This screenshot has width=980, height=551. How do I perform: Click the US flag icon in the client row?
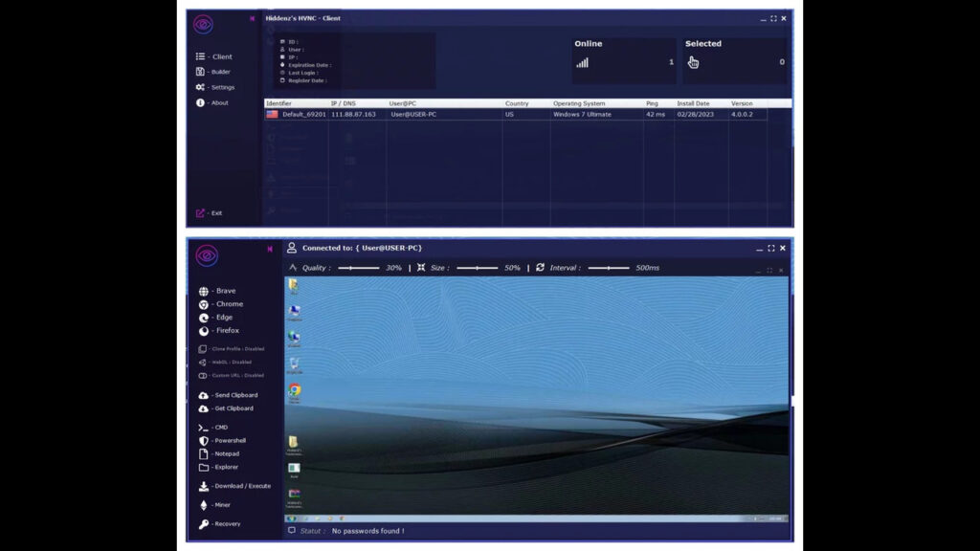pyautogui.click(x=272, y=115)
